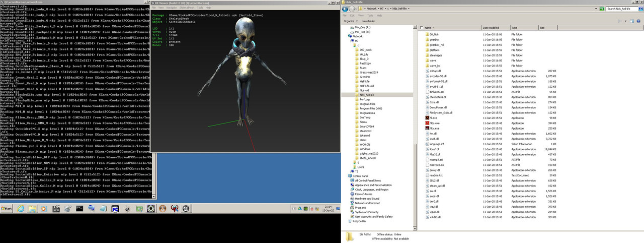Image resolution: width=644 pixels, height=243 pixels.
Task: Select libcef.dll file
Action: tap(435, 149)
